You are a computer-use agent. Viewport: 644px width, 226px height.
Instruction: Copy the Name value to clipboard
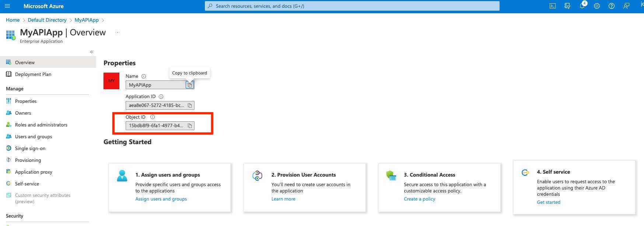pyautogui.click(x=190, y=85)
